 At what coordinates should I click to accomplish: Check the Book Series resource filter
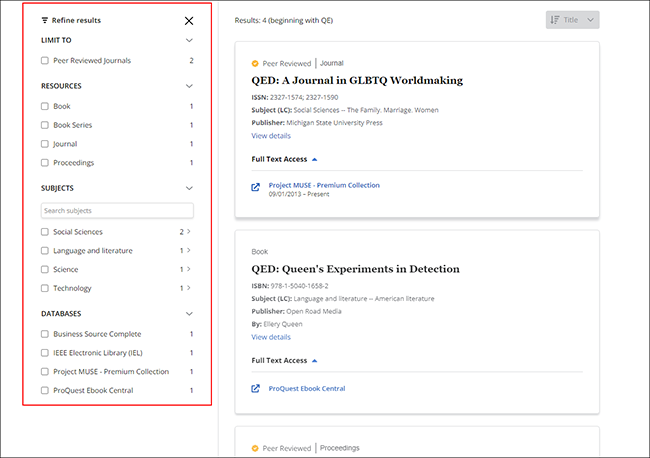click(x=45, y=125)
